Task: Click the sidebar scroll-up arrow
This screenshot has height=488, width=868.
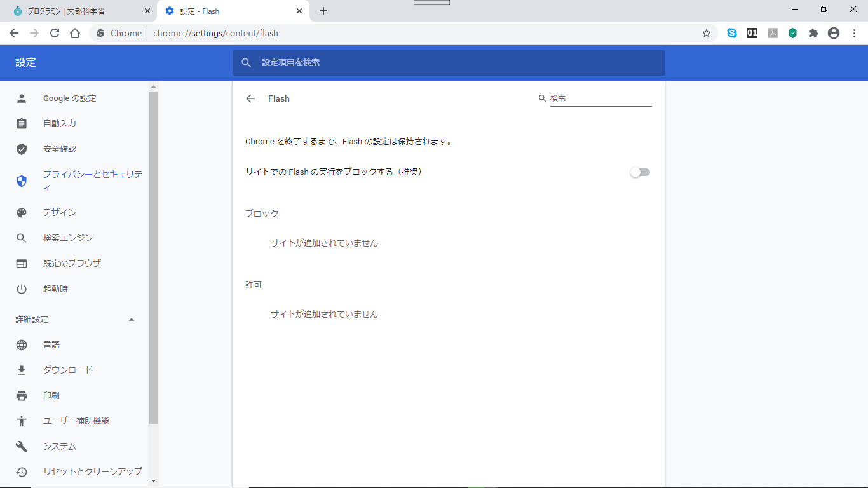Action: (x=153, y=86)
